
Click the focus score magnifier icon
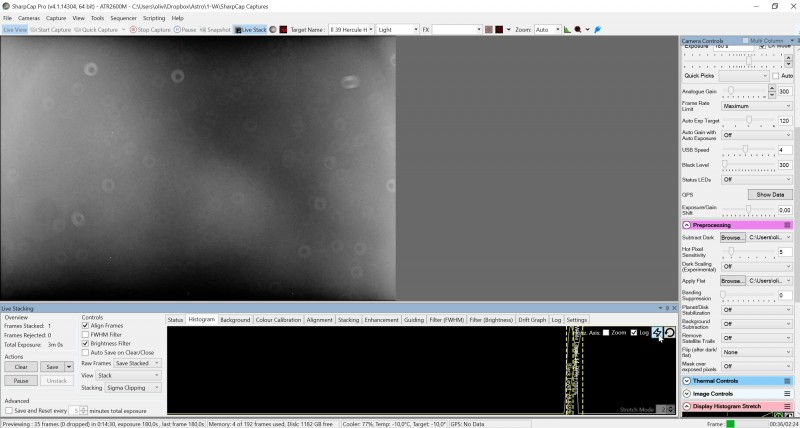(578, 30)
